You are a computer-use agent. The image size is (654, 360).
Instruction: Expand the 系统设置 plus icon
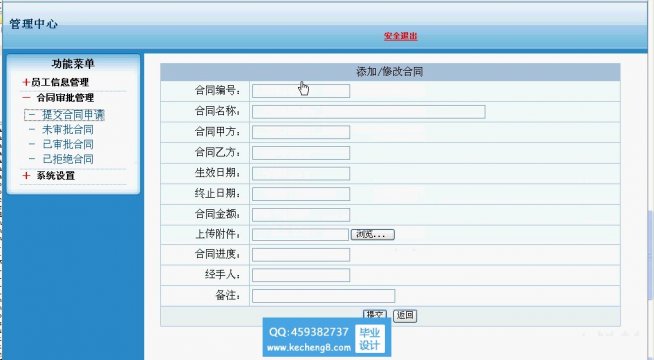[26, 176]
